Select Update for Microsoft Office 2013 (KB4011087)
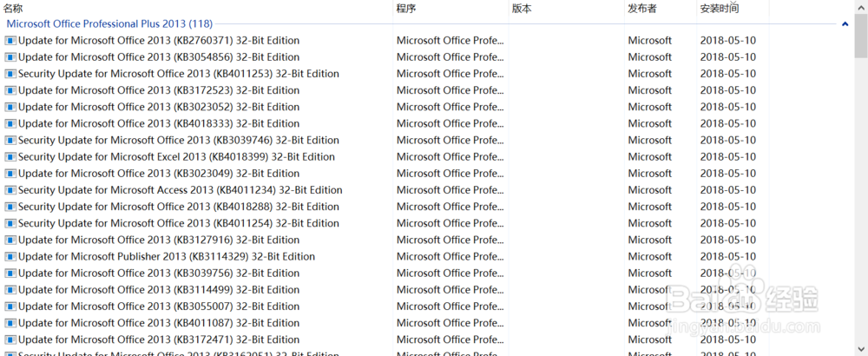 tap(159, 323)
